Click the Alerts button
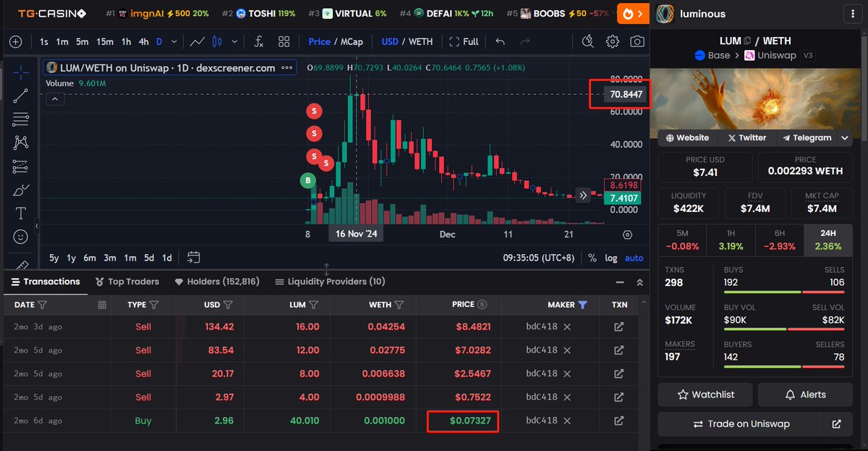This screenshot has width=868, height=451. click(x=805, y=395)
